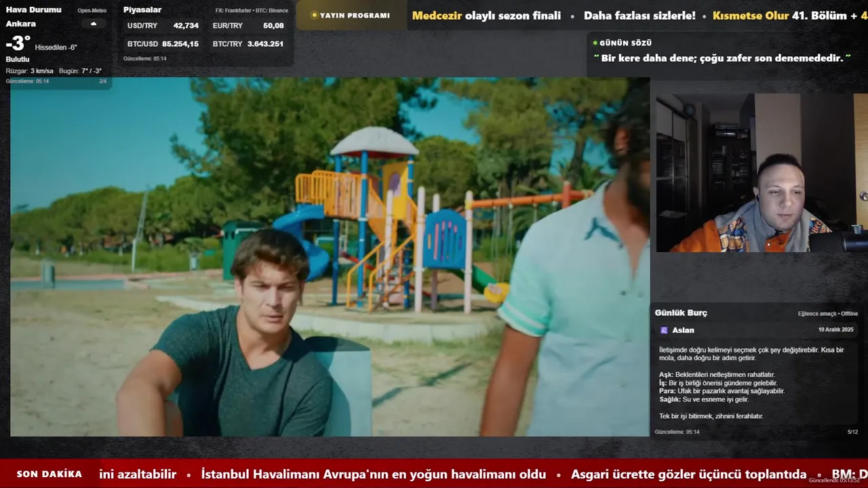Click the 'ini azaltabilir' headline fragment
The image size is (868, 488).
138,474
